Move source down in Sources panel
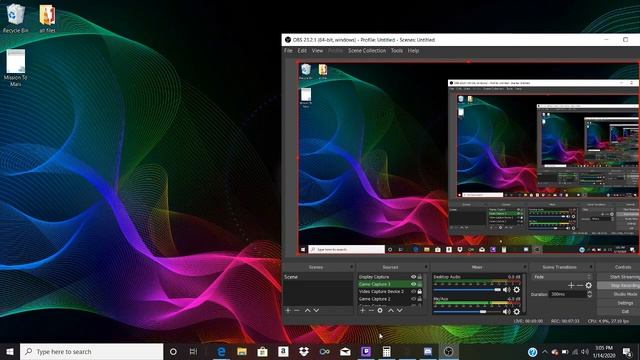 coord(400,311)
